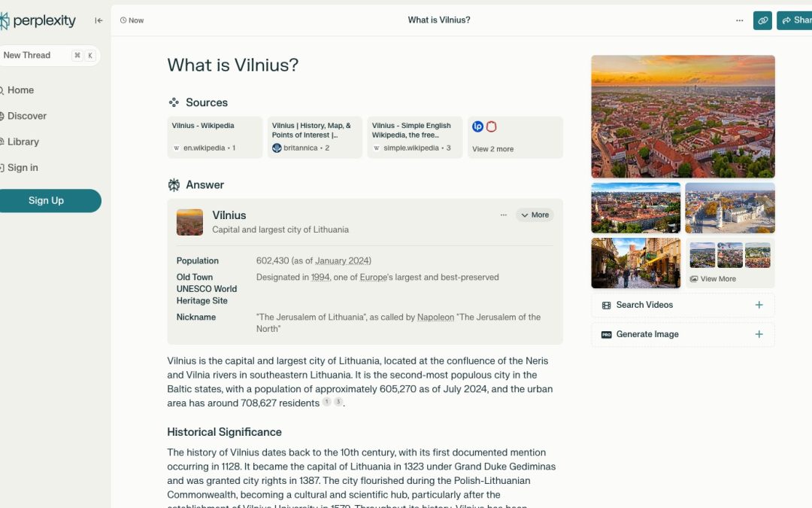
Task: Go to Home in the sidebar
Action: point(20,90)
